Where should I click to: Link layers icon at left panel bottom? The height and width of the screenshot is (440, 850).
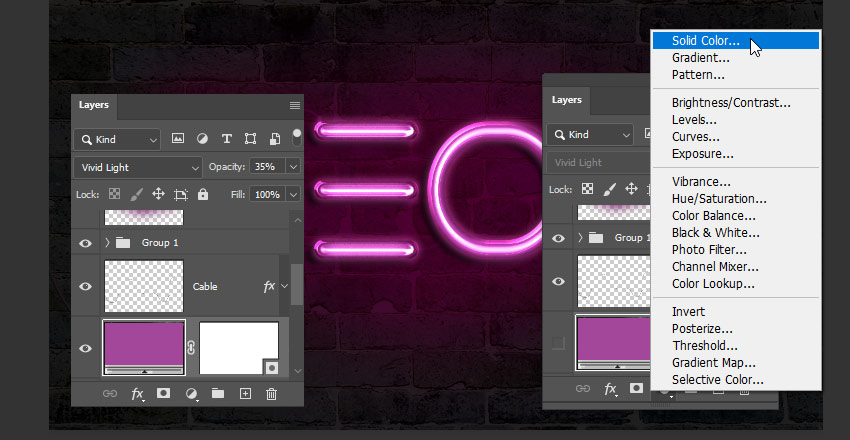110,393
